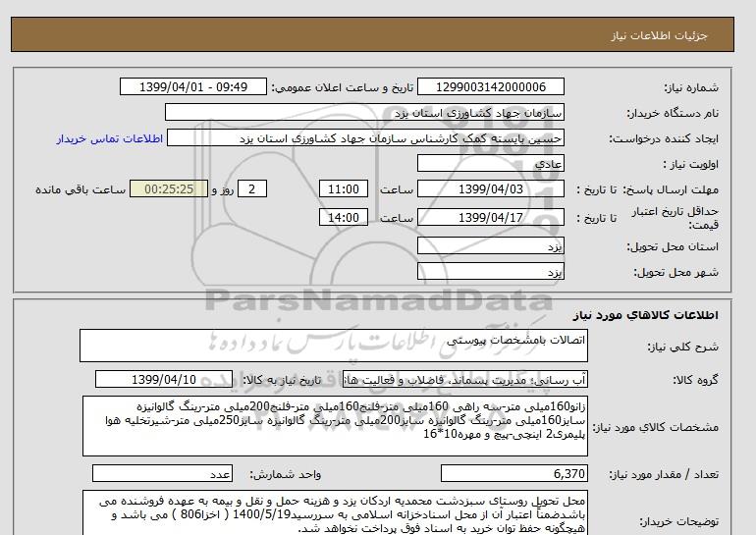Select the label ایجاد کننده درخواست
This screenshot has width=756, height=535.
664,138
